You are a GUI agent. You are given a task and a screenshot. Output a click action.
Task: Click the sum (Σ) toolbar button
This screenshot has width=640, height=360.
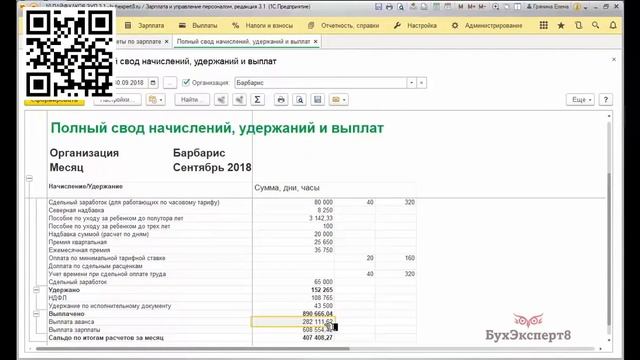[x=257, y=100]
